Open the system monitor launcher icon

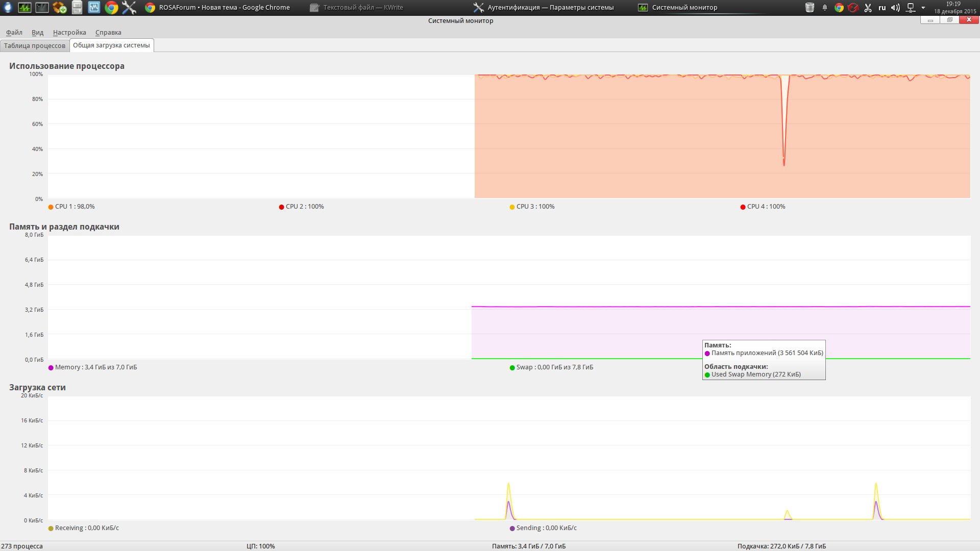[x=24, y=7]
